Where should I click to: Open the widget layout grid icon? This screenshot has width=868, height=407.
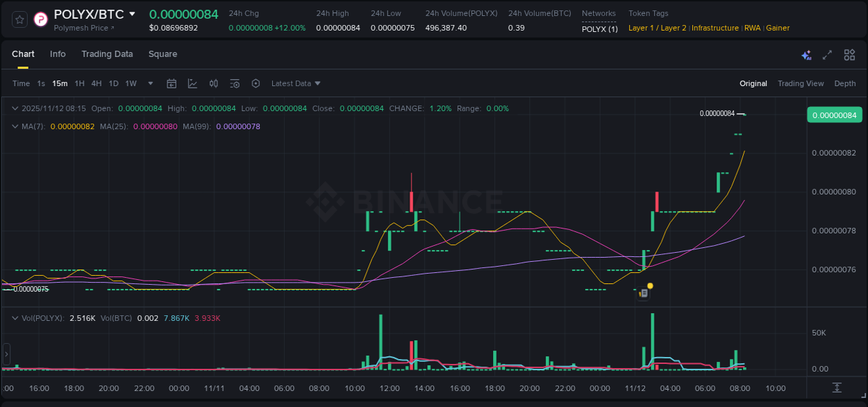point(849,53)
